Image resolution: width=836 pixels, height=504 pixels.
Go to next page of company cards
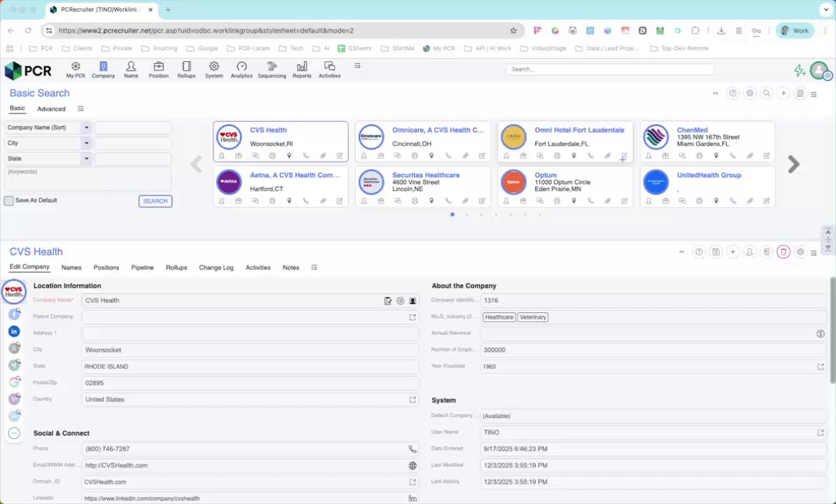point(793,164)
